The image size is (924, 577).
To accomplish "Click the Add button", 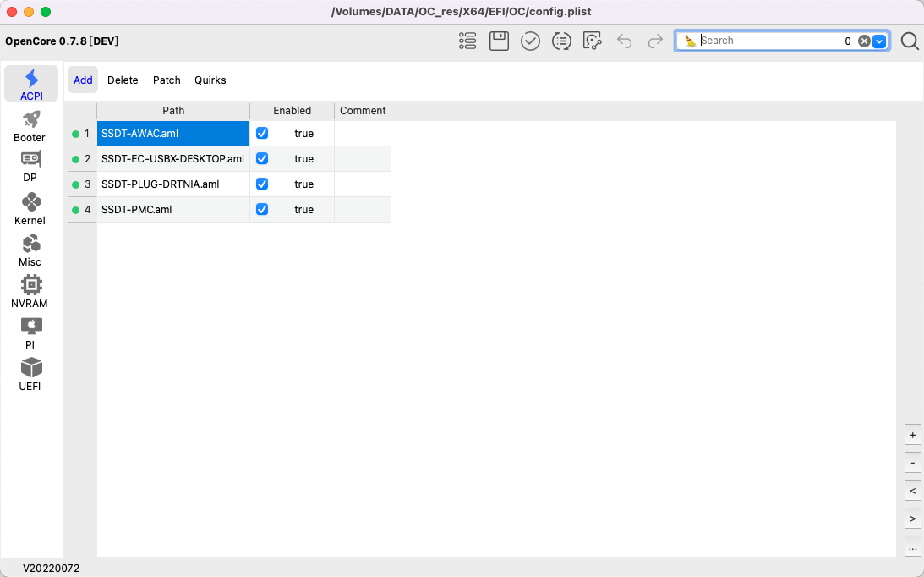I will pyautogui.click(x=83, y=80).
